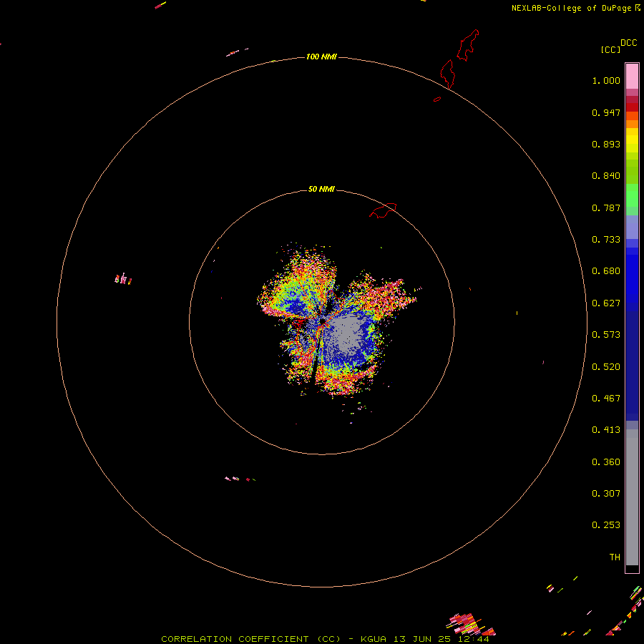Click the [CC] units label
Viewport: 644px width, 644px height.
point(610,49)
